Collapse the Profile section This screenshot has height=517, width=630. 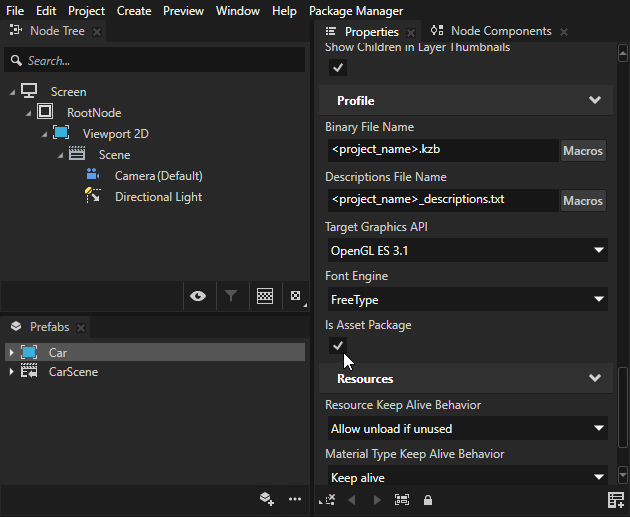[595, 100]
